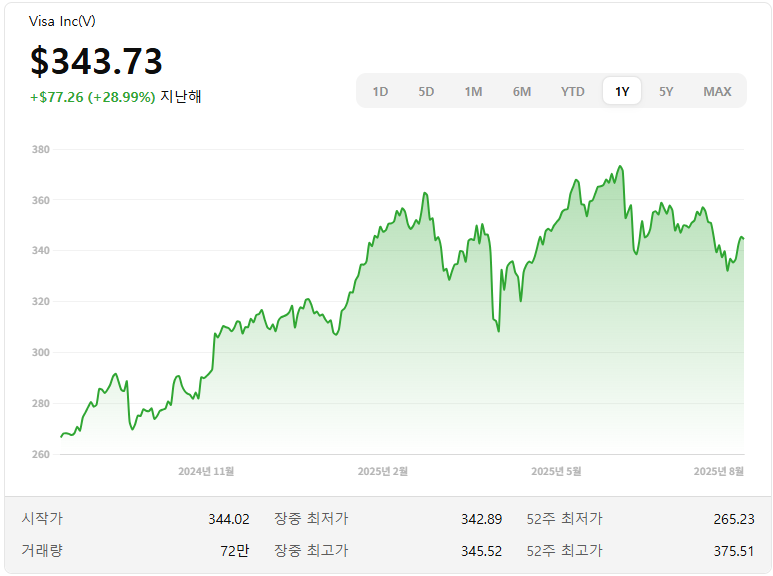773x576 pixels.
Task: Switch chart to 5Y range
Action: click(x=666, y=92)
